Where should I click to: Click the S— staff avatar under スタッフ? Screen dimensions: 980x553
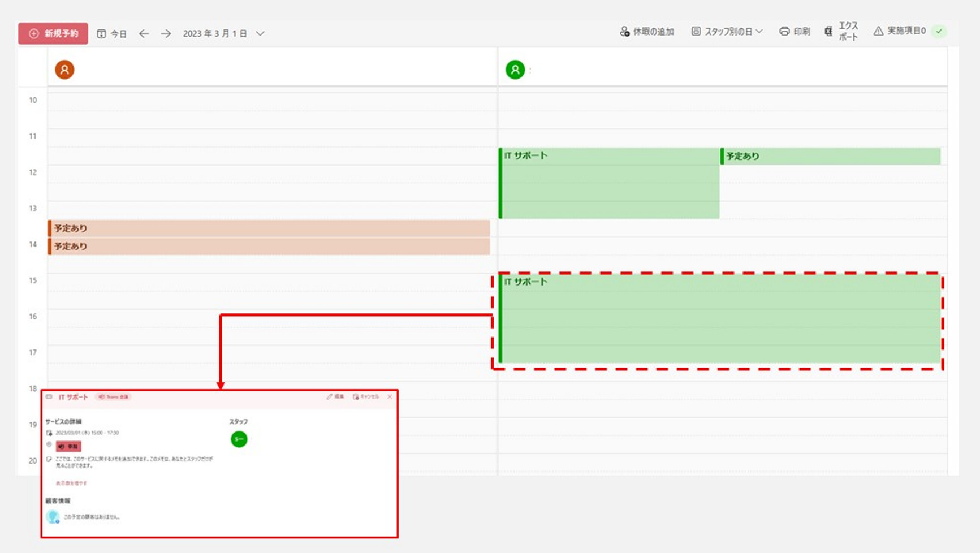(238, 439)
